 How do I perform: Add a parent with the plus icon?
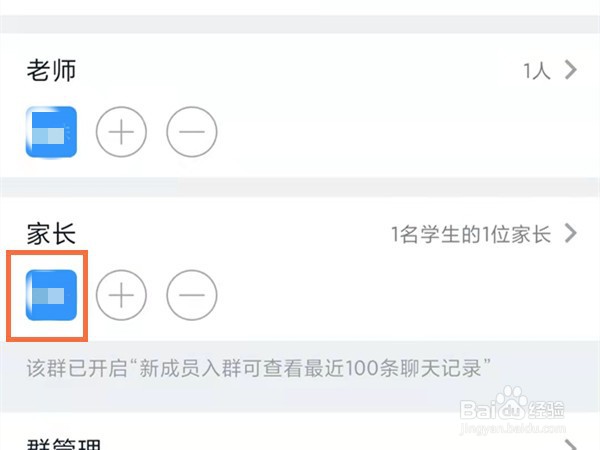tap(121, 295)
